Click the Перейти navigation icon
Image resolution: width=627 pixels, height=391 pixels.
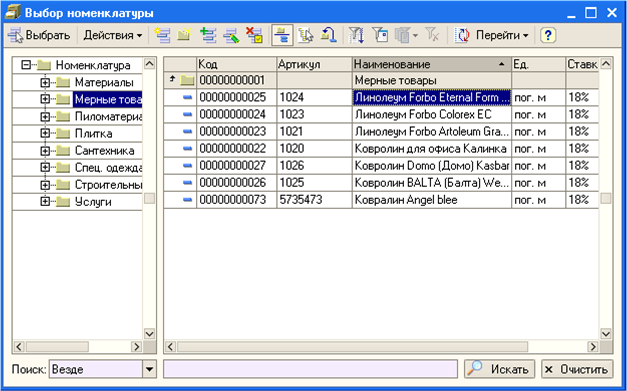pyautogui.click(x=462, y=35)
